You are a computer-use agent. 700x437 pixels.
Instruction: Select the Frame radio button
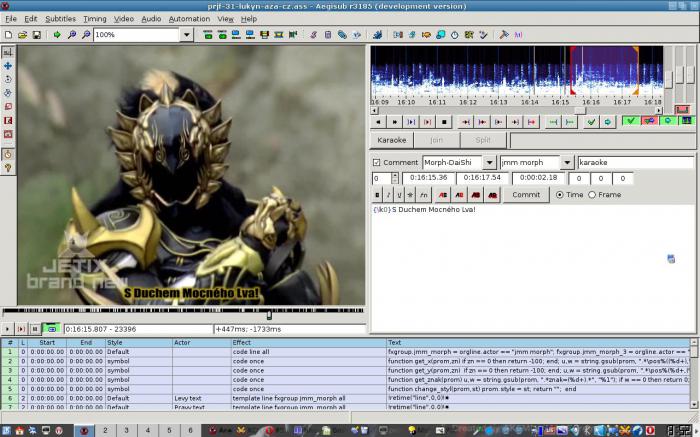[592, 195]
